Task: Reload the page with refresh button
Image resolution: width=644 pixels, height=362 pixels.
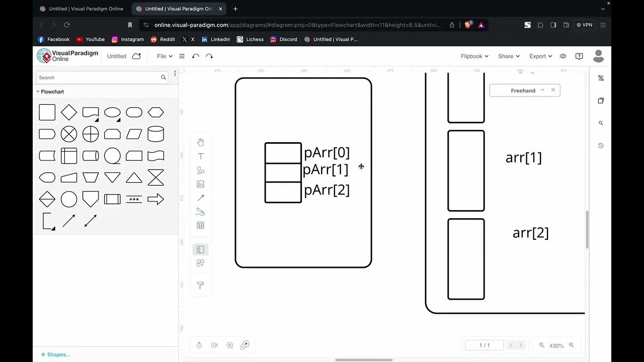Action: (x=66, y=25)
